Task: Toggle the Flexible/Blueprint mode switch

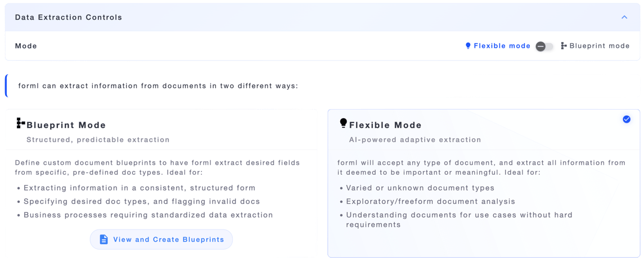Action: 544,46
